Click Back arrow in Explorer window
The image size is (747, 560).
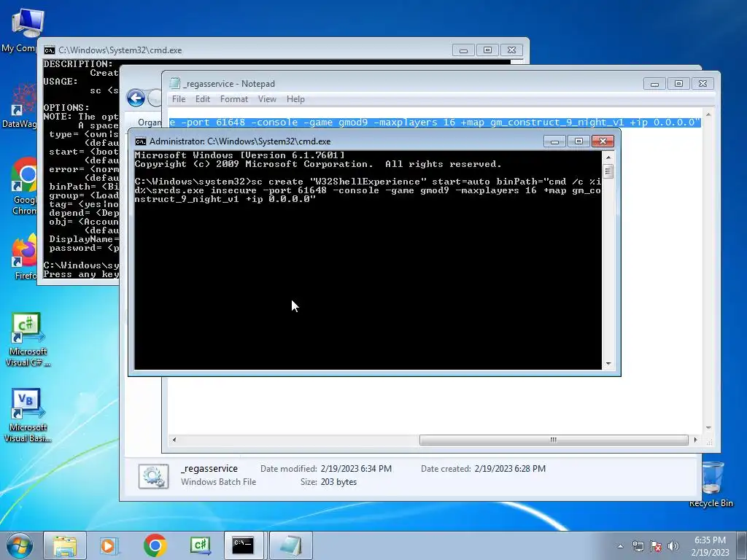click(136, 98)
